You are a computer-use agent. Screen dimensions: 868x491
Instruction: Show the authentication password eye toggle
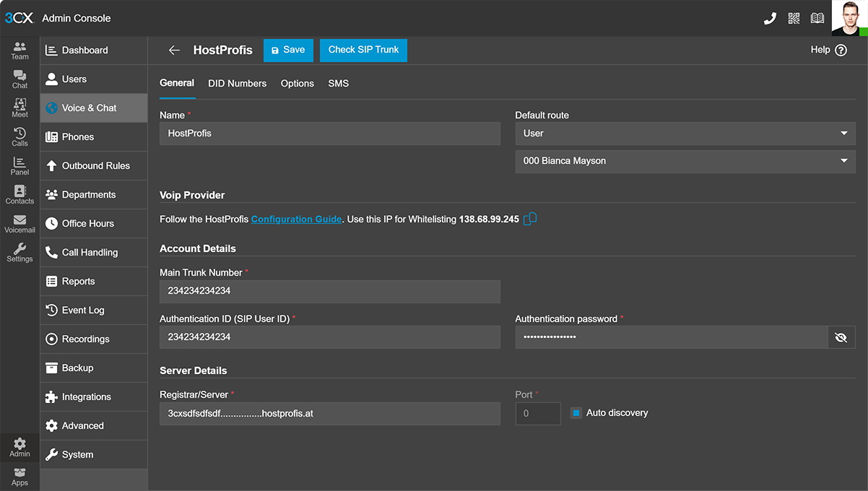click(841, 337)
